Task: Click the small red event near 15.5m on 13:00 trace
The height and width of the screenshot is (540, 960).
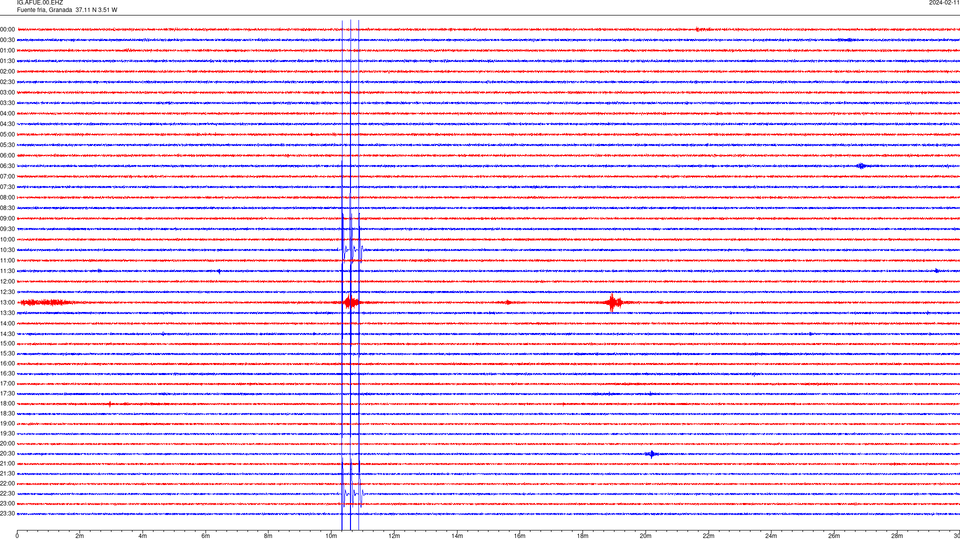Action: coord(508,302)
